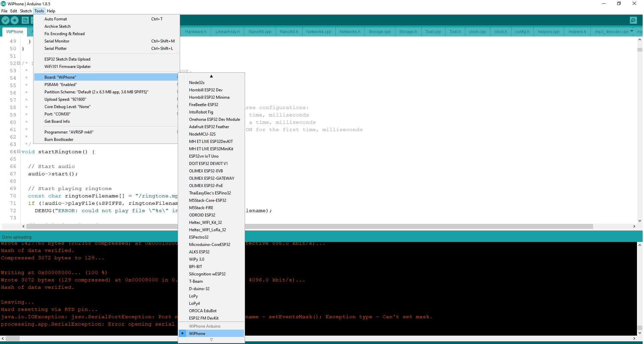Image resolution: width=644 pixels, height=344 pixels.
Task: Click Burn Bootloader
Action: [x=59, y=139]
